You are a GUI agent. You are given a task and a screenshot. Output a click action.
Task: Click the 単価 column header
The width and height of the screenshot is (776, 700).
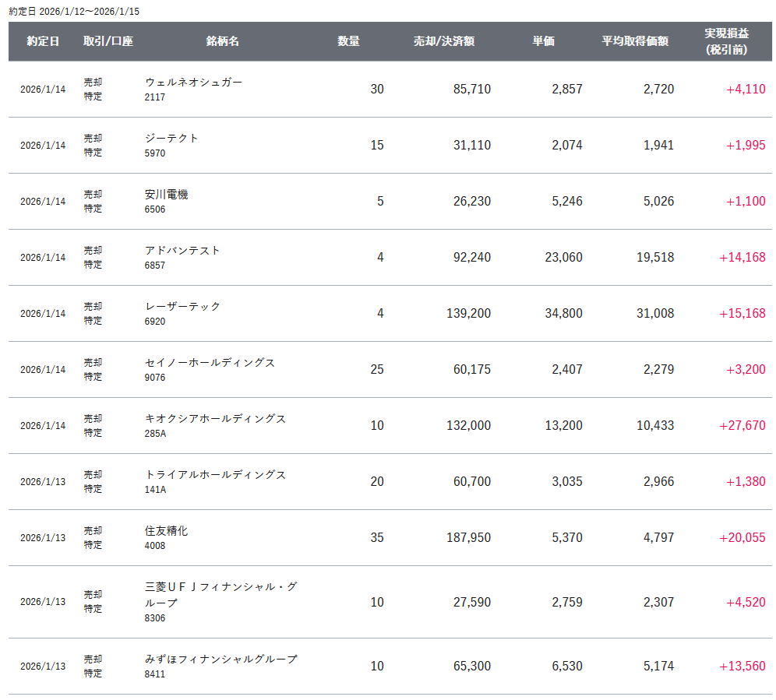click(x=543, y=41)
